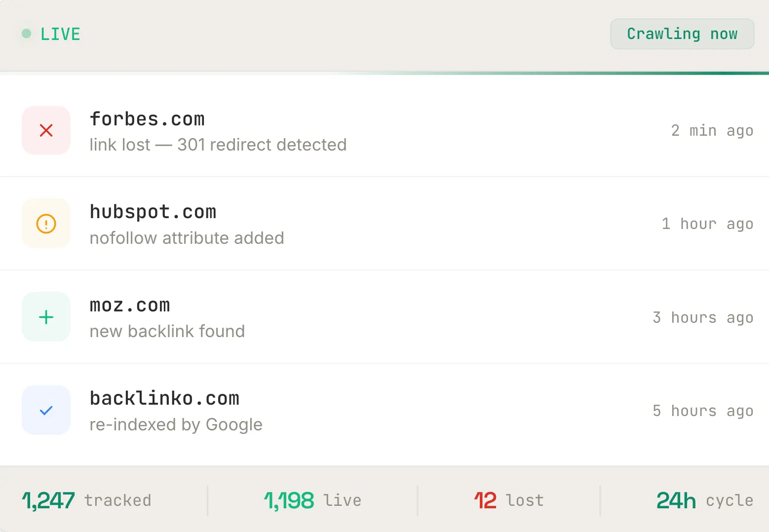Open the moz.com domain link
This screenshot has height=532, width=769.
pos(129,305)
